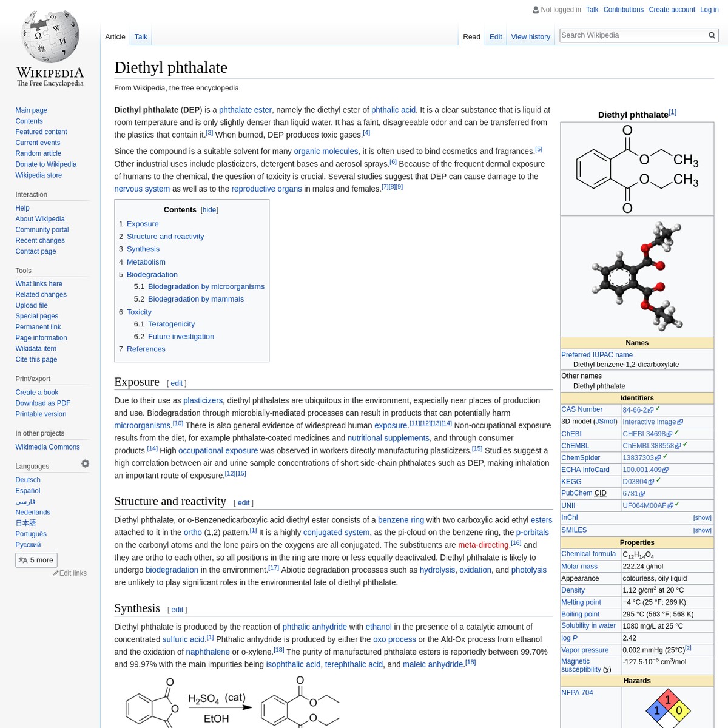Click the search magnifying glass icon

coord(712,35)
